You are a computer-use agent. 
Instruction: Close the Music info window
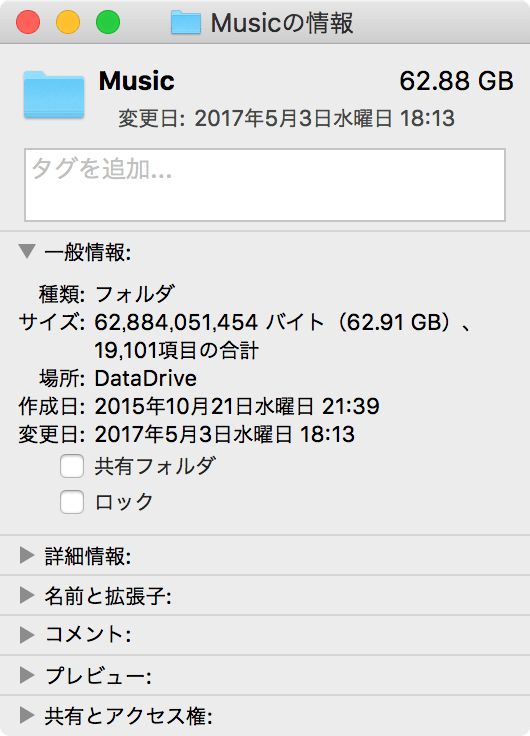coord(28,22)
